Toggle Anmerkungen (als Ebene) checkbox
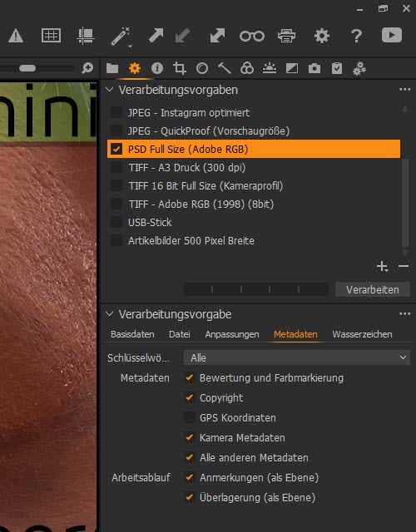 [190, 477]
